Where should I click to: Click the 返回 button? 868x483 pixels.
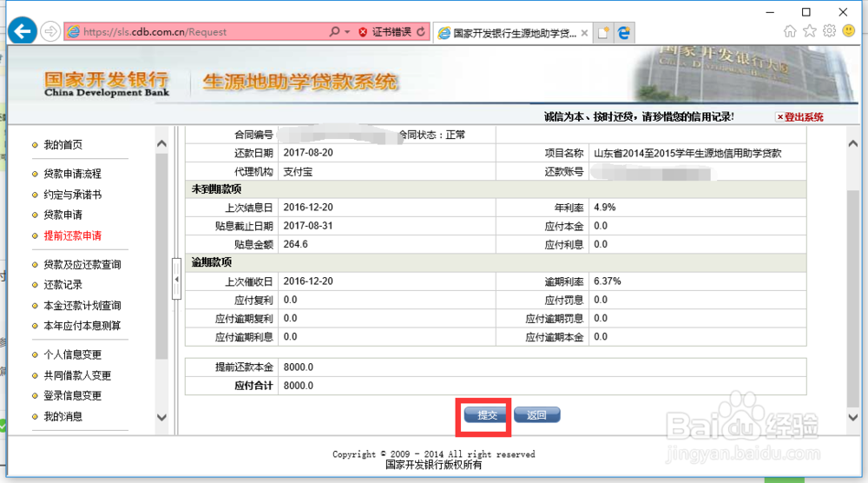537,415
